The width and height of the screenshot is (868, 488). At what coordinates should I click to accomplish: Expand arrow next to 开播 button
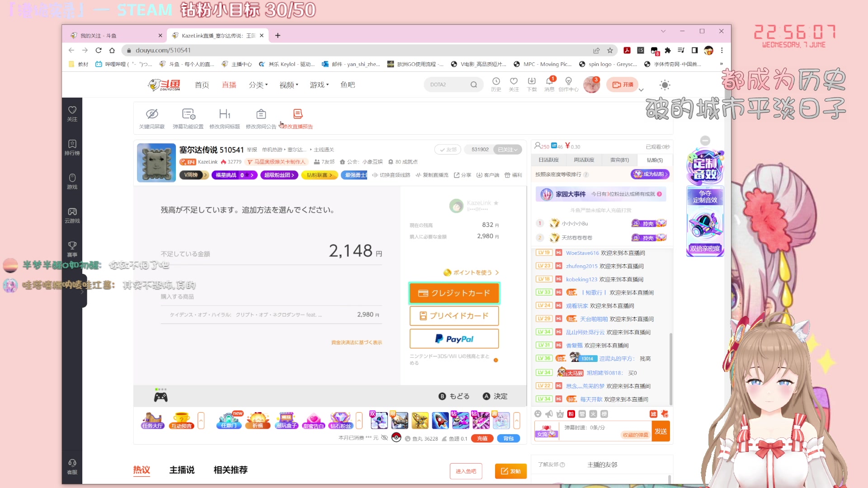[641, 90]
